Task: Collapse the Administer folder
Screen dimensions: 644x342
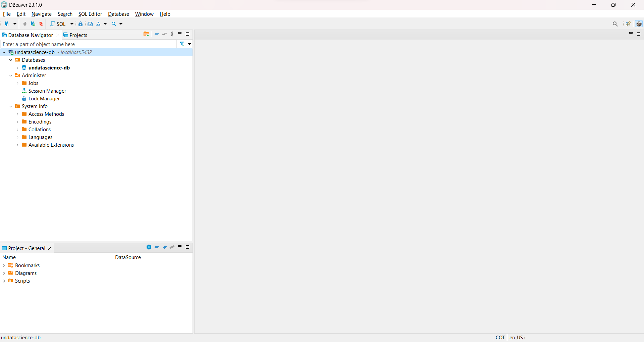Action: pos(11,76)
